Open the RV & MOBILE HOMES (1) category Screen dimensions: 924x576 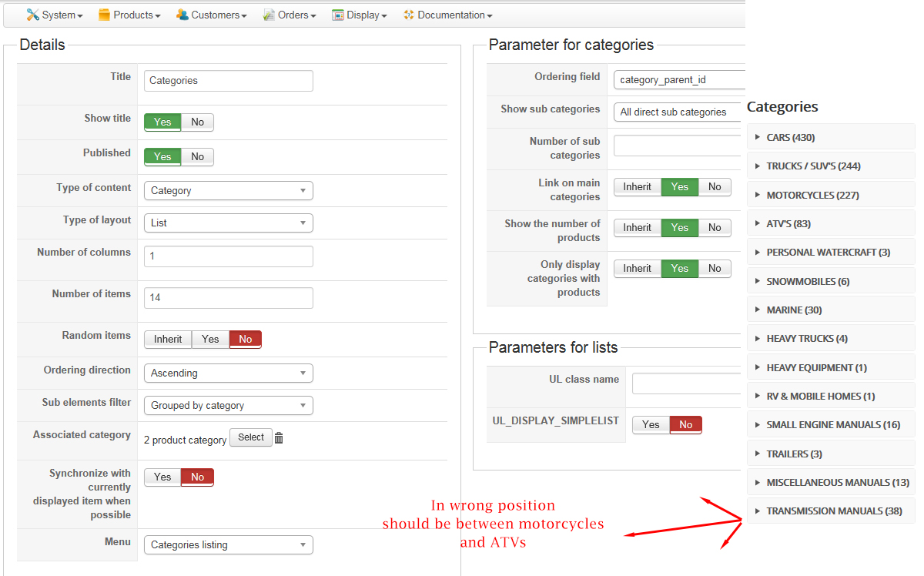[831, 397]
